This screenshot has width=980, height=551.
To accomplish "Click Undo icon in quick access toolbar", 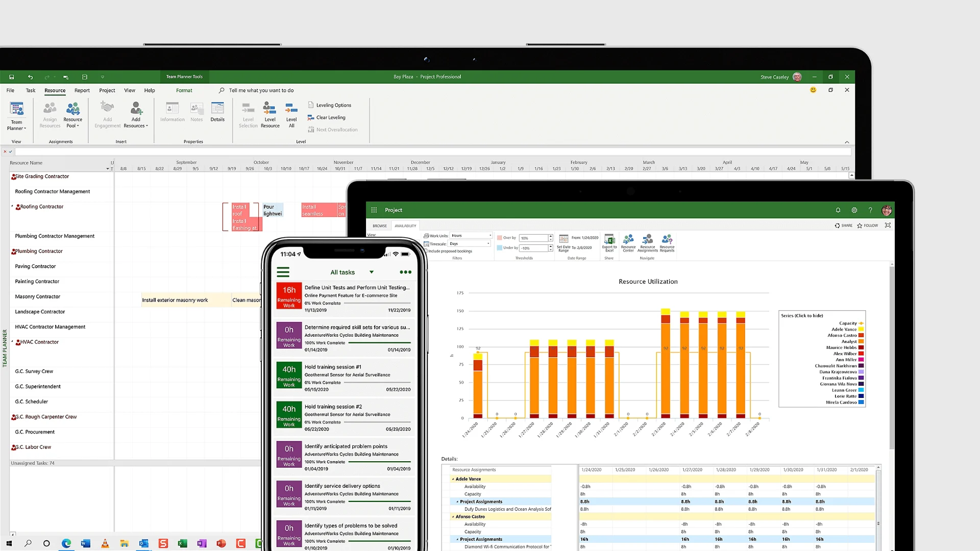I will pos(30,77).
